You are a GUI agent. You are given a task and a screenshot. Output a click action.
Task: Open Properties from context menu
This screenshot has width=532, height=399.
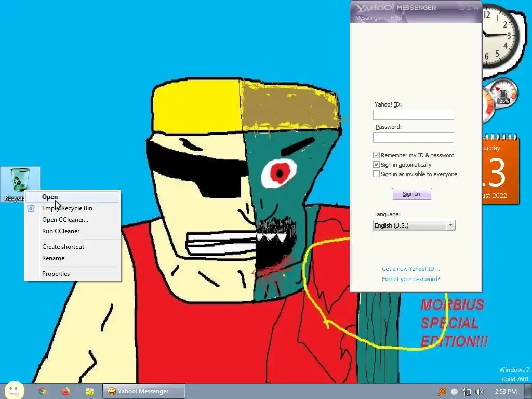tap(73, 274)
